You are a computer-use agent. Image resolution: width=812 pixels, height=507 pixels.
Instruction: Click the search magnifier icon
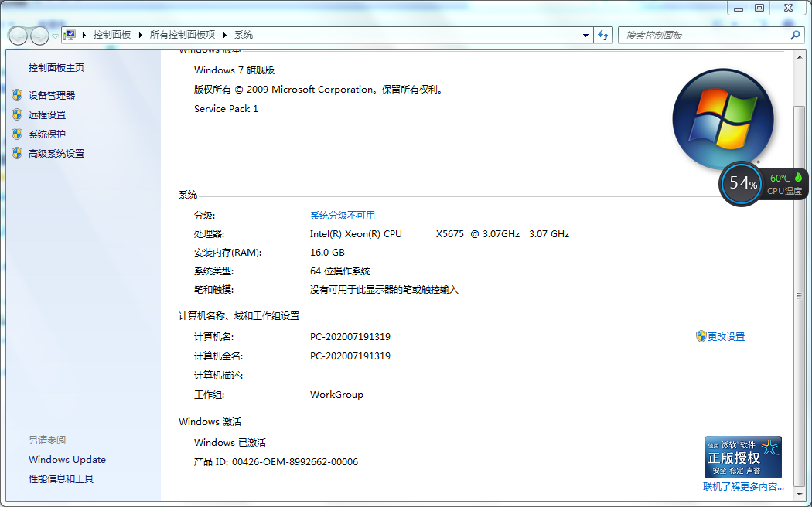pos(795,36)
